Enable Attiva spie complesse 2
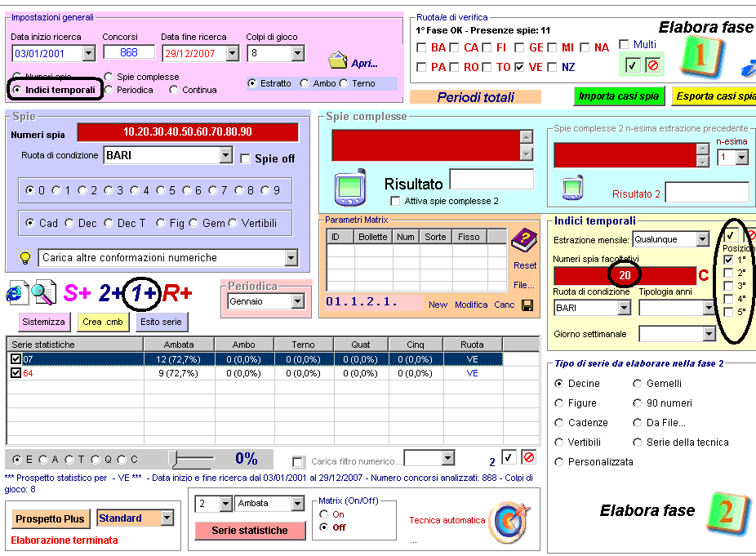 [x=395, y=201]
